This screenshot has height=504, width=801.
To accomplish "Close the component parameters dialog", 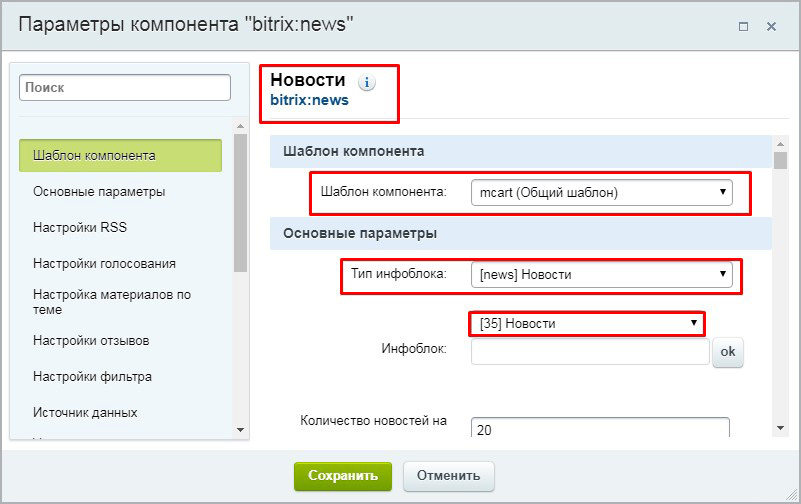I will (x=772, y=27).
